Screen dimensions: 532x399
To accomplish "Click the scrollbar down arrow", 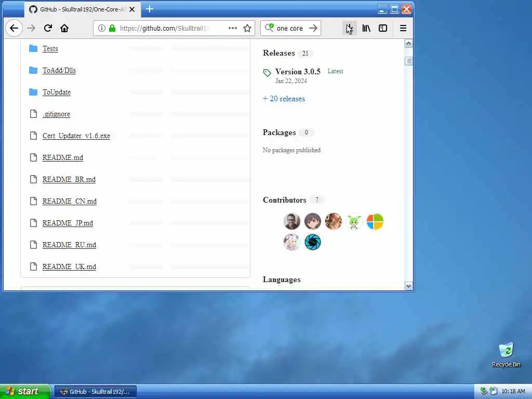I will click(408, 286).
